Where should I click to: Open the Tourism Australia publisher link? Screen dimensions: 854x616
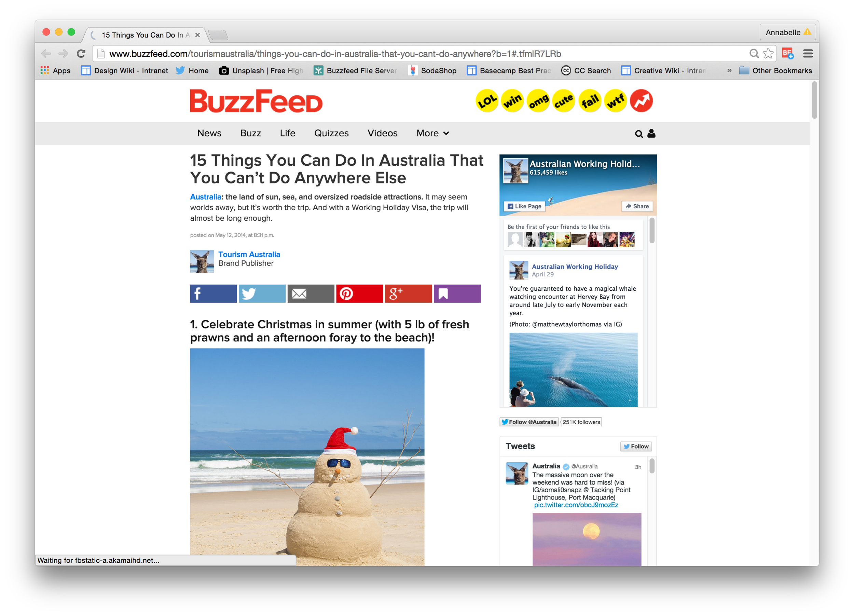pos(249,255)
